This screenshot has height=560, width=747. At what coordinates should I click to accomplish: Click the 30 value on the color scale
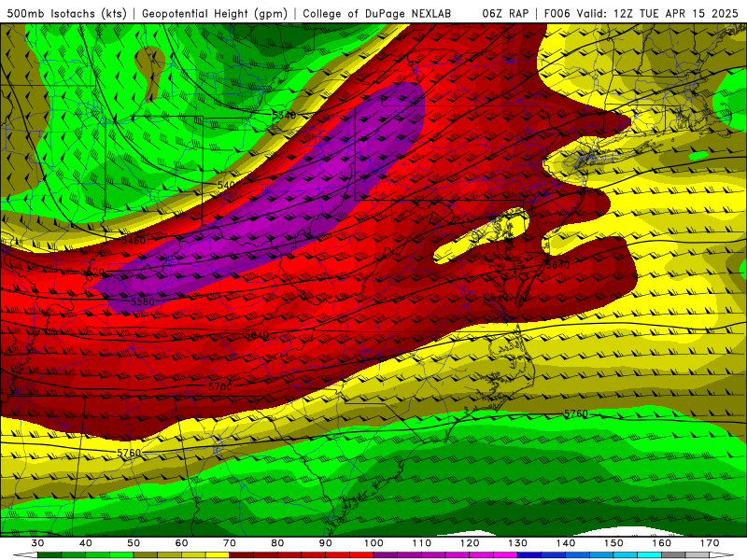click(x=37, y=543)
